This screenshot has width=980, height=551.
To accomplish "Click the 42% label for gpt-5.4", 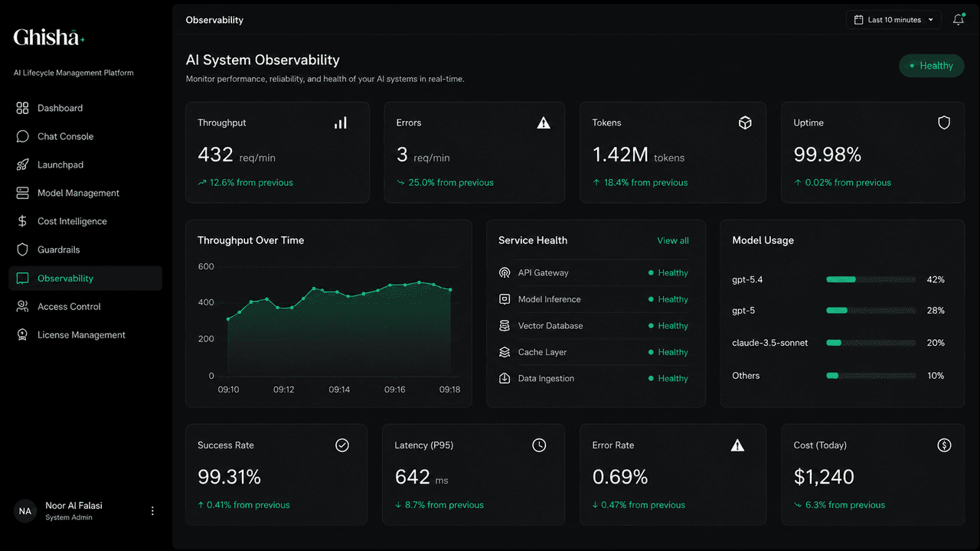I will point(936,279).
